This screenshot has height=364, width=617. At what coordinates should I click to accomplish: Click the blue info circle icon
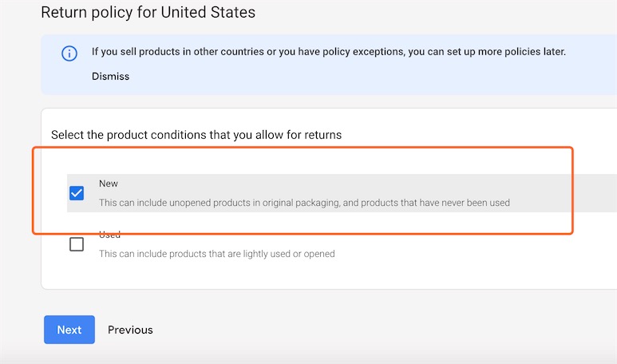tap(69, 53)
